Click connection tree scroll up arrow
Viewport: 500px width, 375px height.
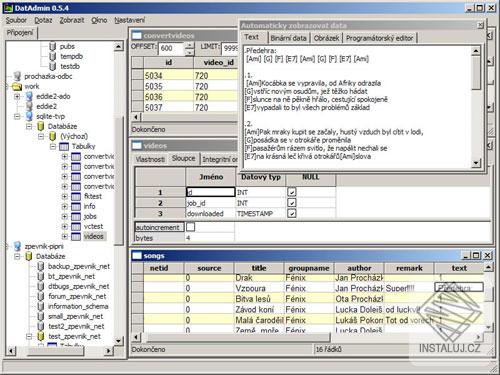click(118, 46)
